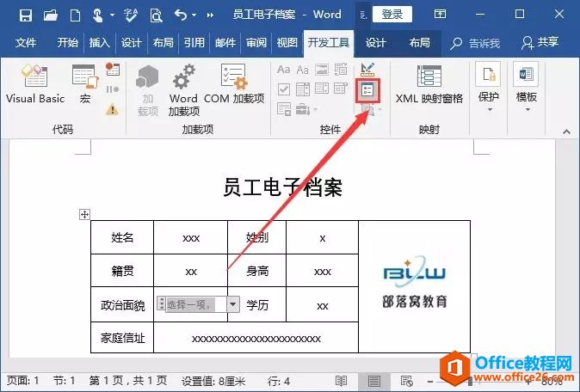Viewport: 580px width, 392px height.
Task: Switch to the 视图 View tab
Action: click(x=287, y=43)
